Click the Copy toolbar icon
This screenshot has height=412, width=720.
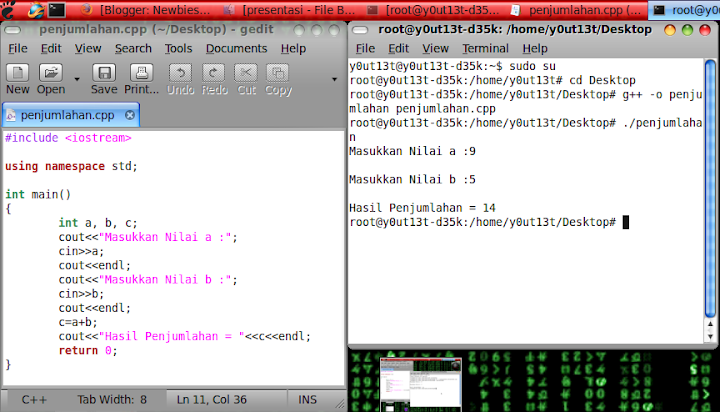pyautogui.click(x=278, y=79)
